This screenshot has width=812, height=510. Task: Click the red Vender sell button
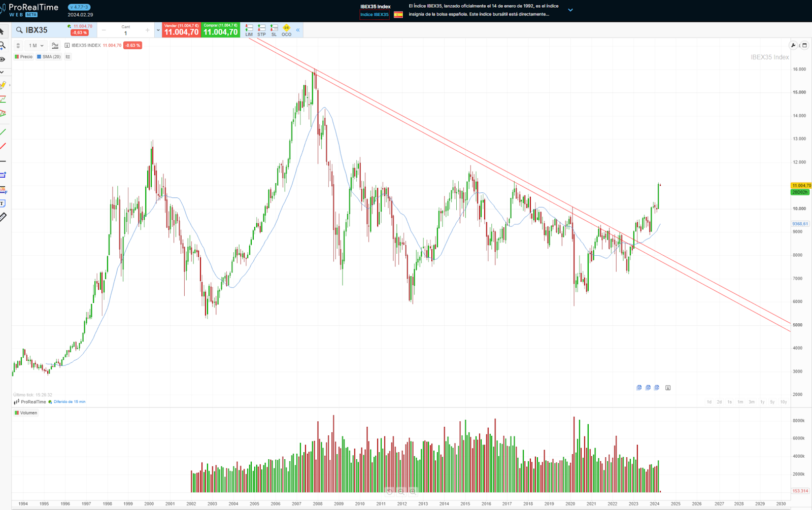(181, 30)
